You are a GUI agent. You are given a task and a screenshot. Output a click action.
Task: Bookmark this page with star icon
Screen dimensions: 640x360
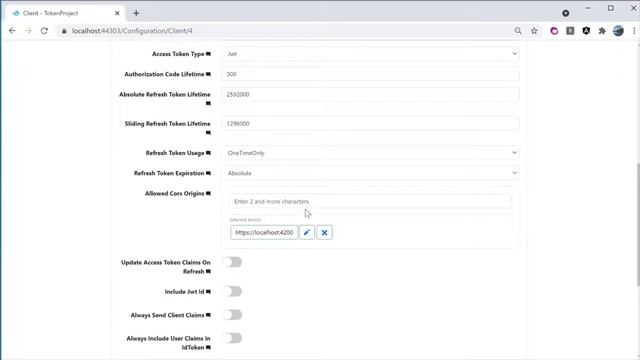coord(534,31)
